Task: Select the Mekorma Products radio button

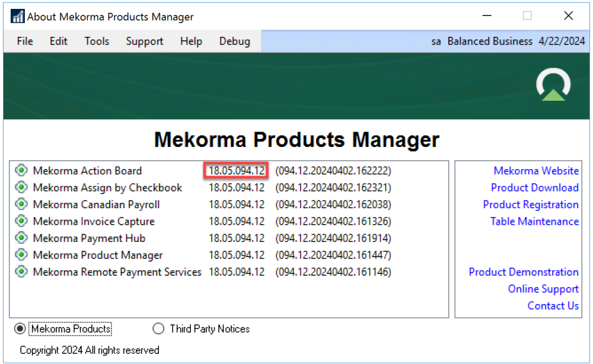Action: 21,328
